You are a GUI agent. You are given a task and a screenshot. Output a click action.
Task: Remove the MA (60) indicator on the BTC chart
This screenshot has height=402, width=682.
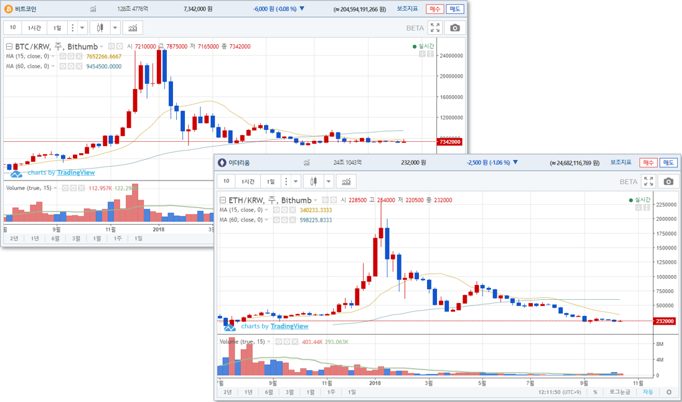(79, 66)
